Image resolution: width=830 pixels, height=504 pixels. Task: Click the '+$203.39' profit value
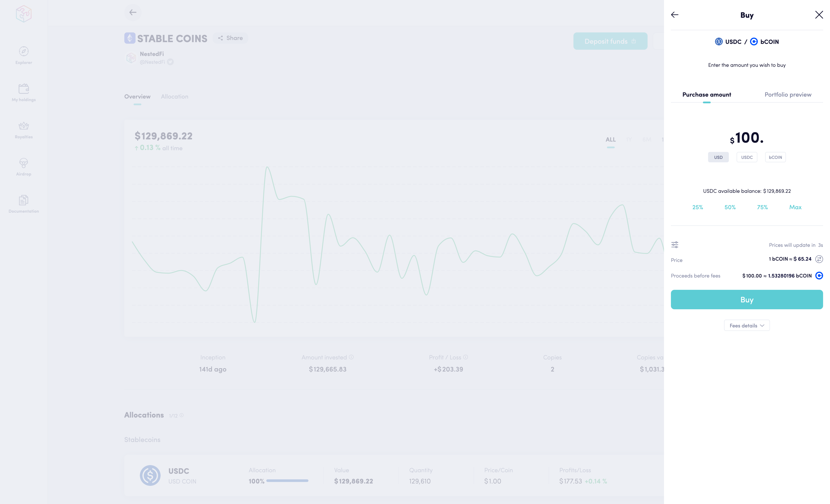[448, 369]
